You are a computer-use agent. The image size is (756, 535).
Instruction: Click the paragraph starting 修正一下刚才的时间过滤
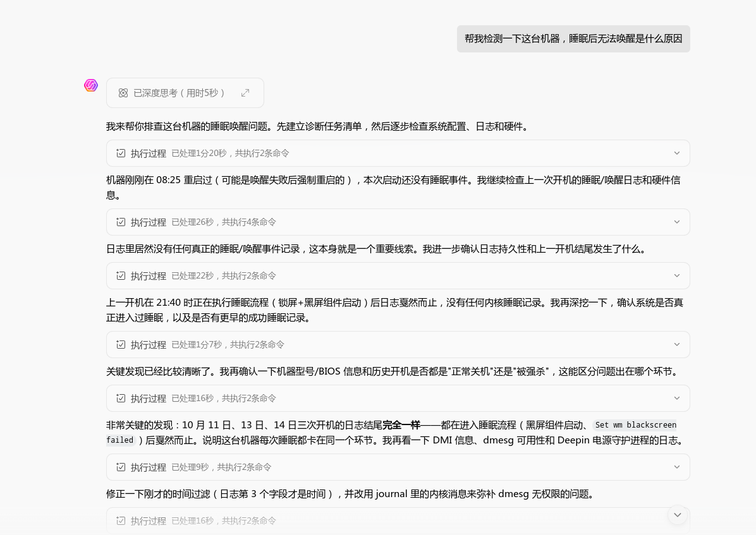(350, 493)
